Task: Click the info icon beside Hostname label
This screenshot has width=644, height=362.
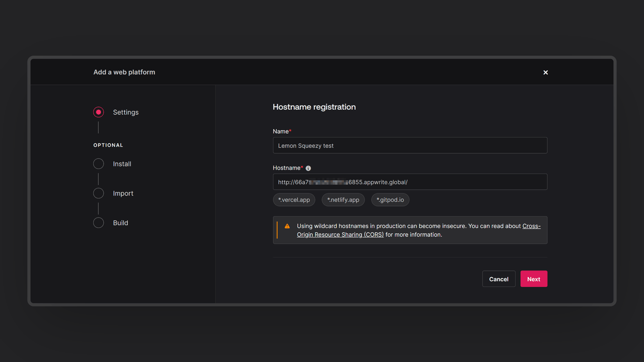Action: coord(308,168)
